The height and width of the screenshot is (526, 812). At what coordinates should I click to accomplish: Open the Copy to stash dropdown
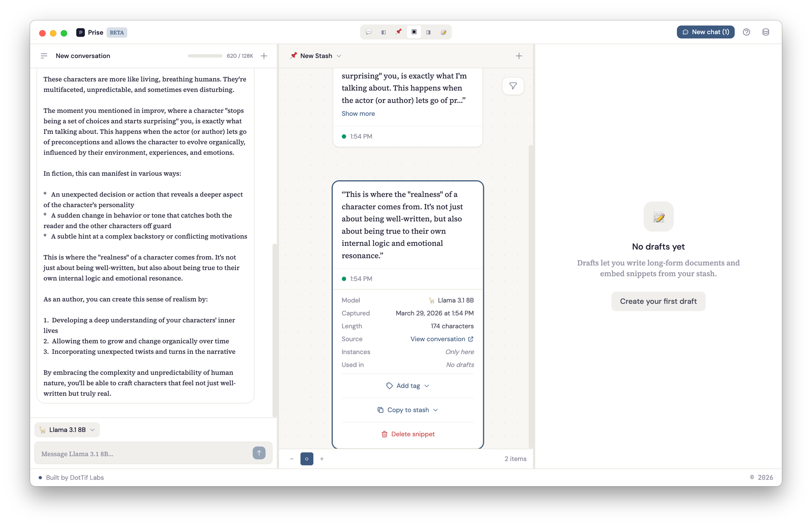point(408,410)
